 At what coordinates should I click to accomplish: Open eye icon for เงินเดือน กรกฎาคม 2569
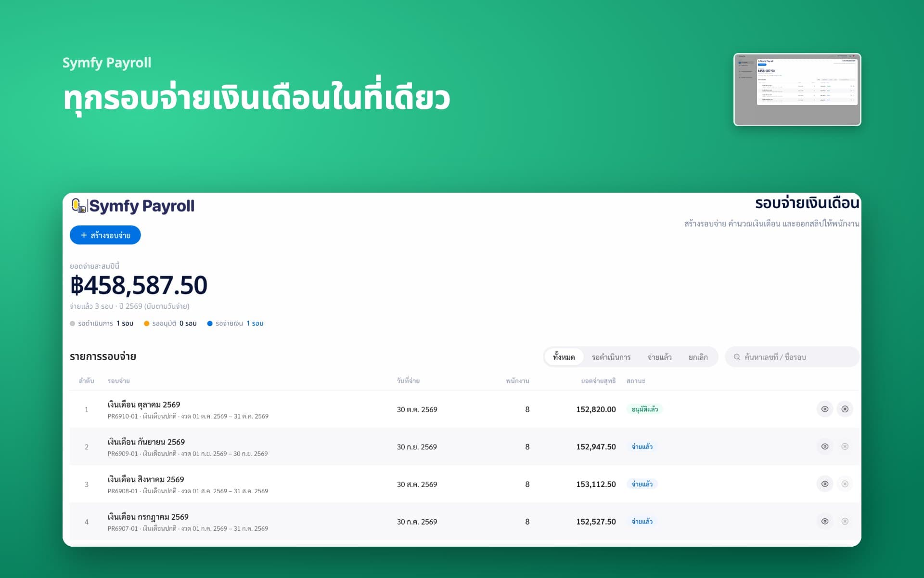click(824, 521)
